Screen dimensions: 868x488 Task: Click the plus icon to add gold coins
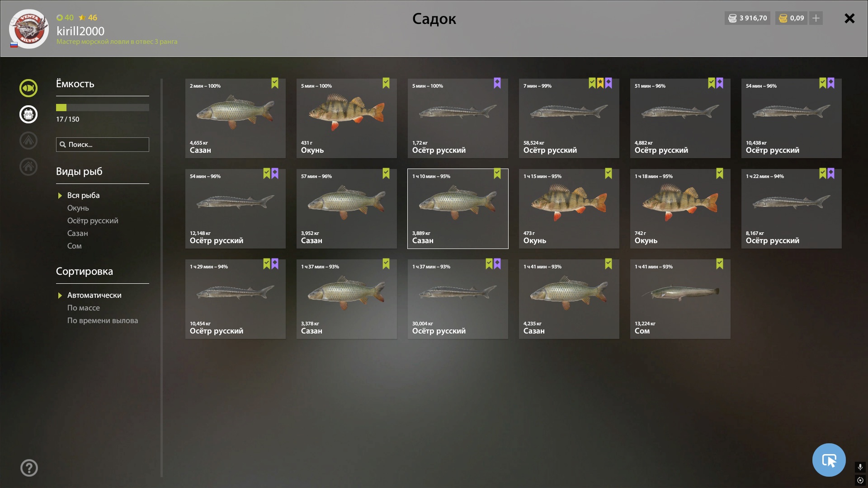pos(816,18)
